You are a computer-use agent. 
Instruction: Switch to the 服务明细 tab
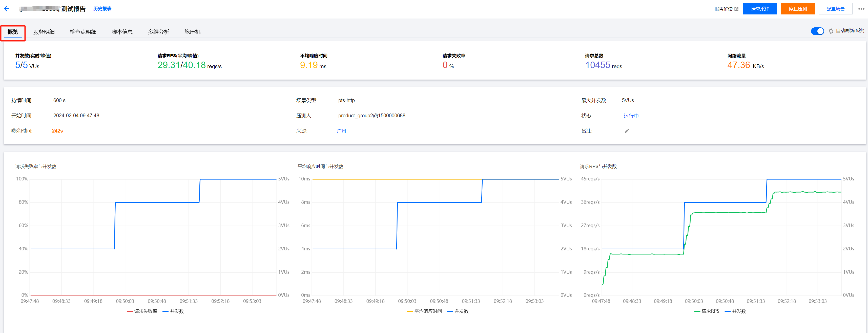pos(44,32)
